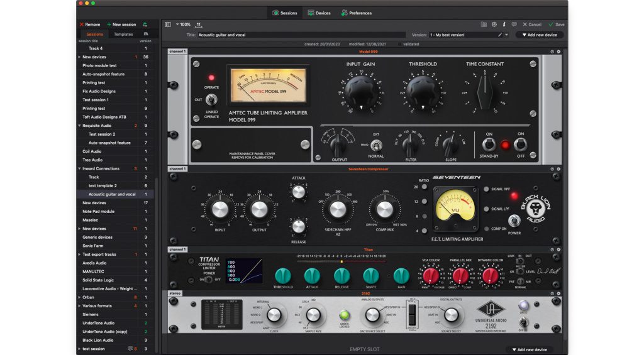Switch to the Templates list in the sidebar
644x355 pixels.
(123, 35)
